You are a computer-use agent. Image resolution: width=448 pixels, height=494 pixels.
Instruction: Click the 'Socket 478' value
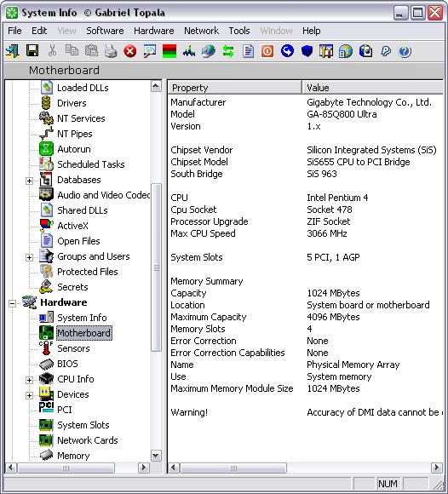pyautogui.click(x=330, y=210)
